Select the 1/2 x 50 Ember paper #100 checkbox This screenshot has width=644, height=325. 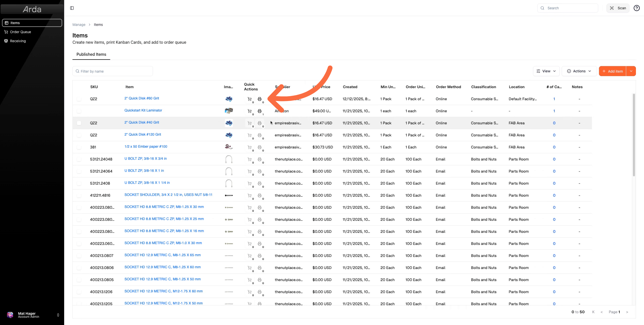(x=79, y=147)
